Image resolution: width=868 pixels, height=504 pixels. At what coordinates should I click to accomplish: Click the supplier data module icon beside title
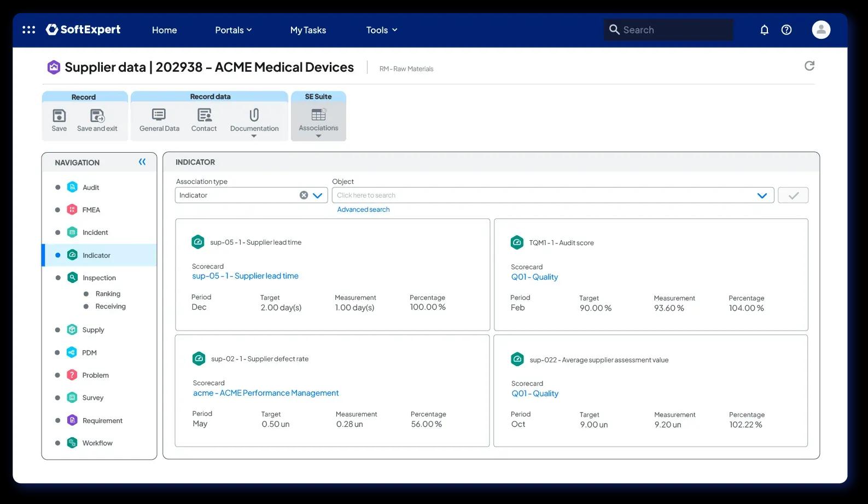54,67
